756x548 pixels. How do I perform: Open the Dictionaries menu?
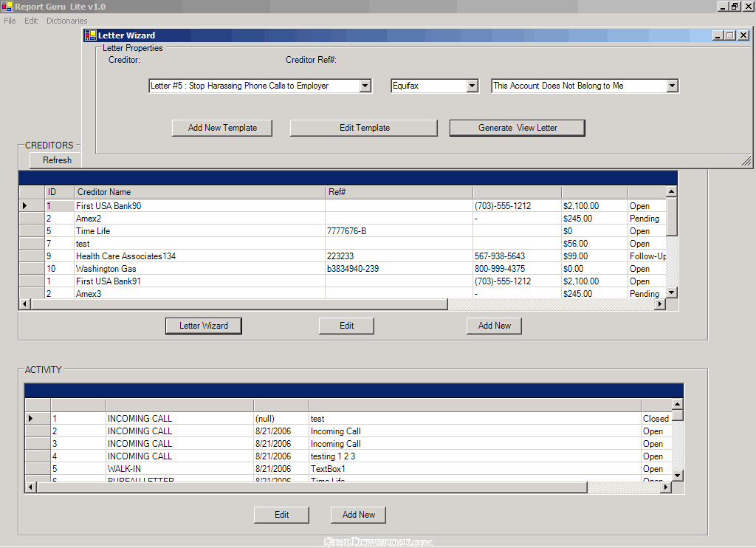pos(66,21)
